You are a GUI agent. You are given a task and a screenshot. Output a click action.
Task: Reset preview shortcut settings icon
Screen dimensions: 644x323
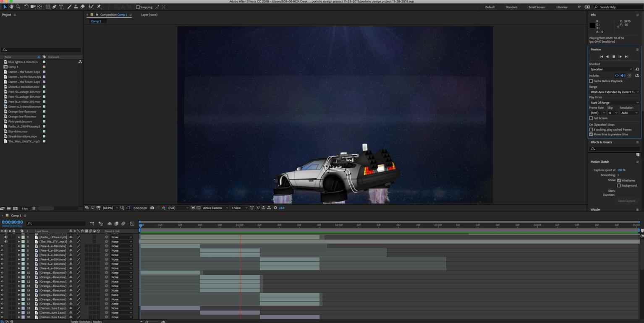(x=637, y=69)
